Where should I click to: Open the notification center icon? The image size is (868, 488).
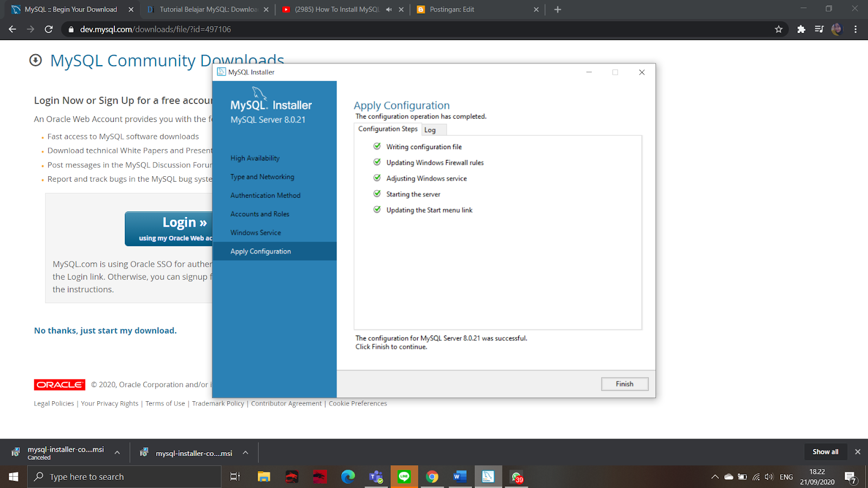(851, 477)
